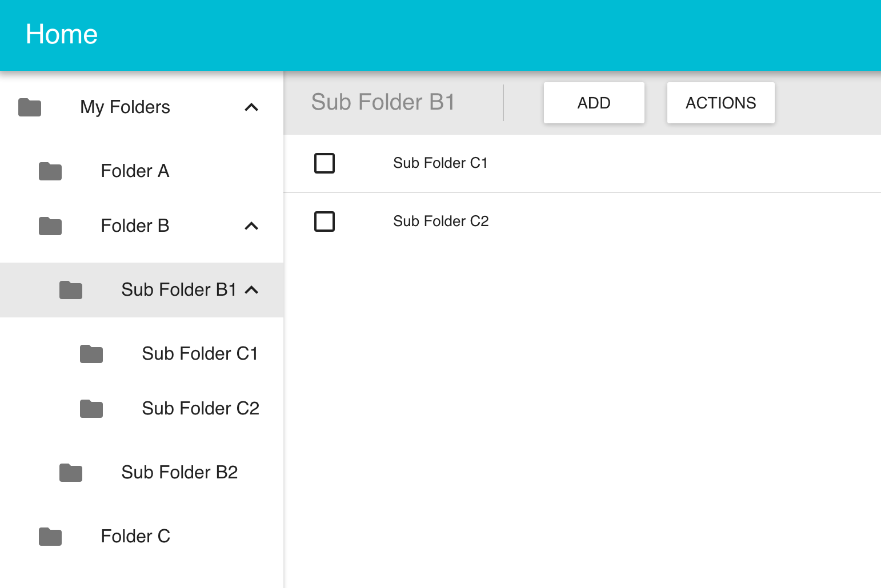The height and width of the screenshot is (588, 881).
Task: Select Sub Folder B2 in the sidebar
Action: pyautogui.click(x=179, y=472)
